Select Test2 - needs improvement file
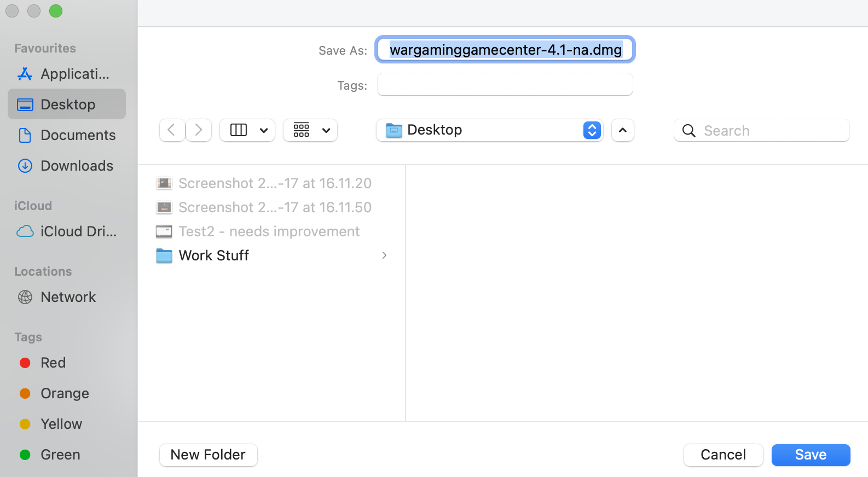The width and height of the screenshot is (868, 477). (272, 231)
